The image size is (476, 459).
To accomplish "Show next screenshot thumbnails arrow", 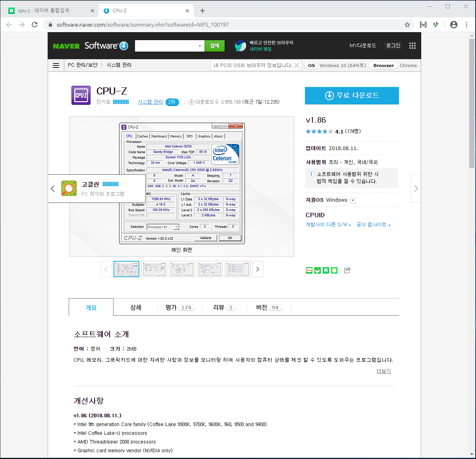I will coord(258,269).
